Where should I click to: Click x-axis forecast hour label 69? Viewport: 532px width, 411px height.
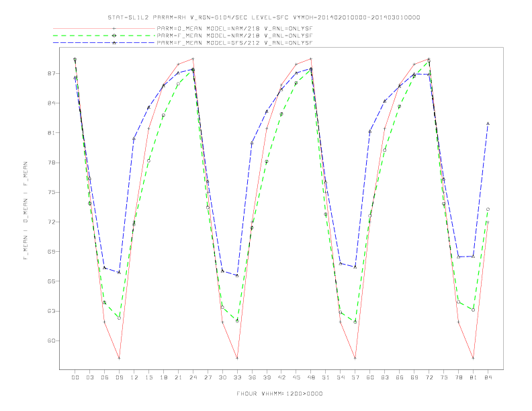click(x=414, y=377)
